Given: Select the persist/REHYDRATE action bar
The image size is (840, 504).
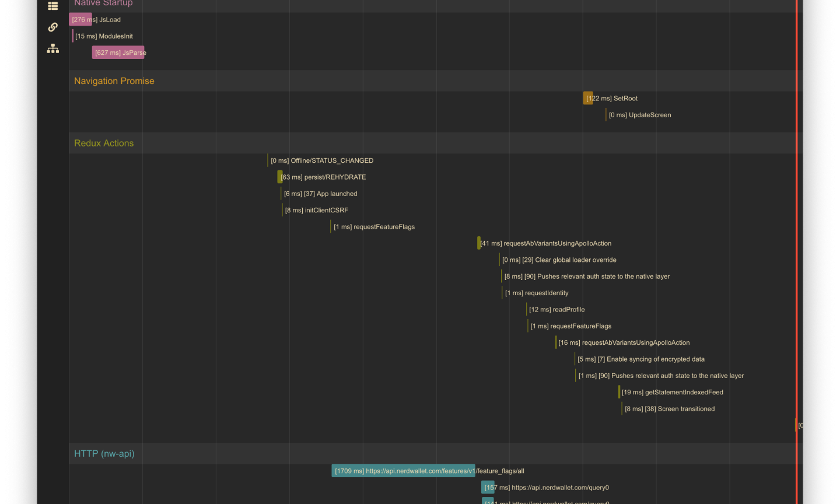Looking at the screenshot, I should (x=280, y=177).
